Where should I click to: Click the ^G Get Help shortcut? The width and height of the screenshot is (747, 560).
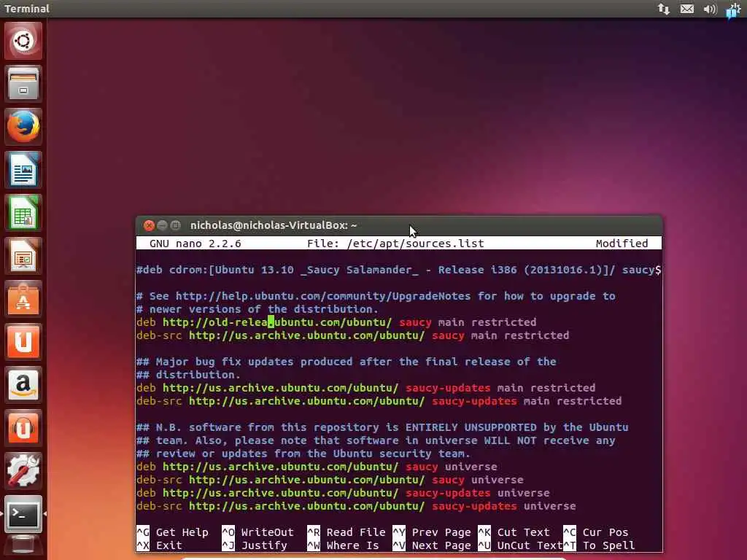point(172,532)
